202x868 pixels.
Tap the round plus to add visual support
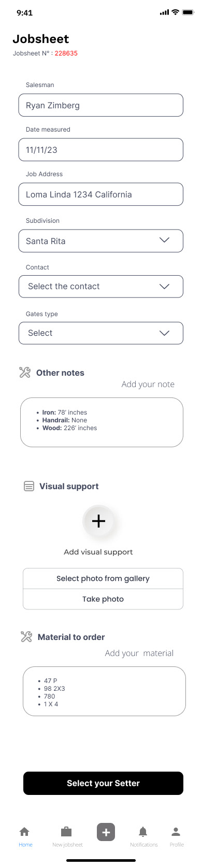[x=98, y=521]
